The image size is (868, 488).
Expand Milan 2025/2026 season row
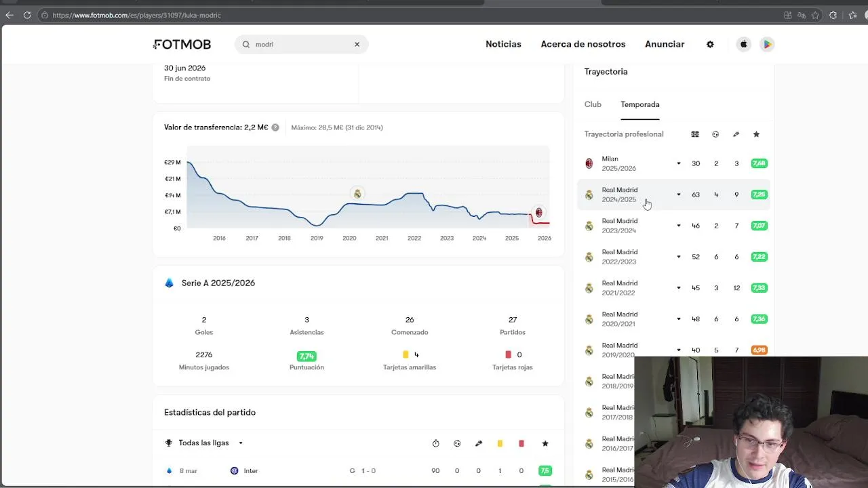click(x=678, y=163)
